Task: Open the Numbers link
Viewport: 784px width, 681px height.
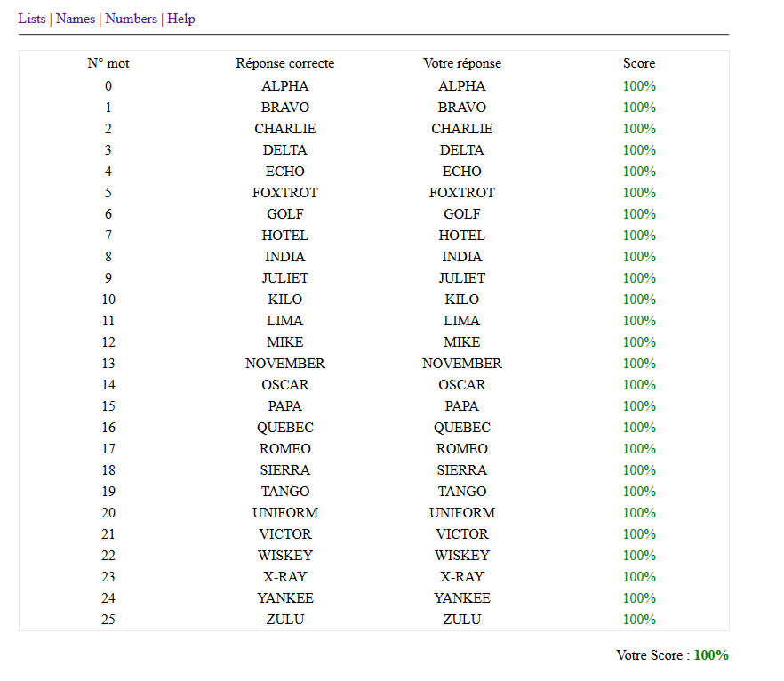Action: point(131,19)
